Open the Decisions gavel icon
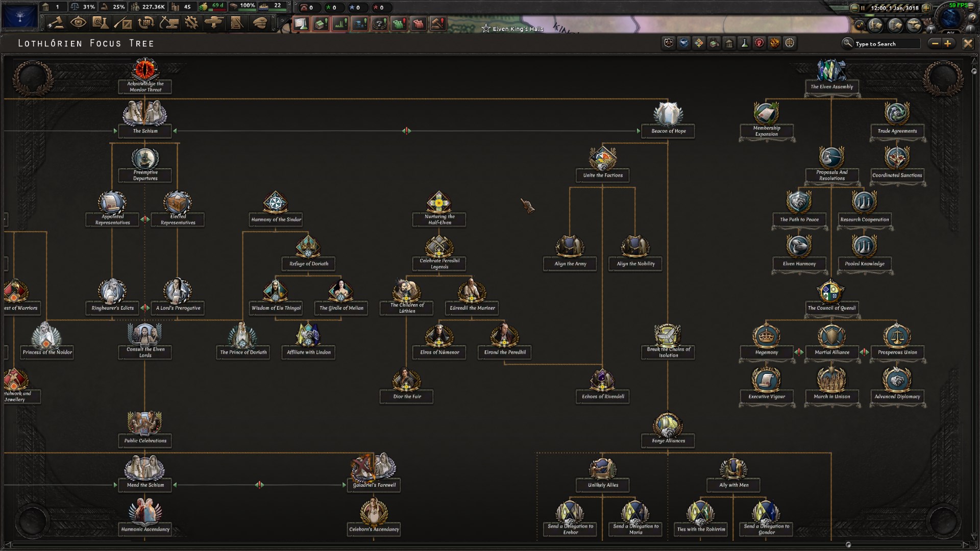Screen dimensions: 980x551 pyautogui.click(x=56, y=23)
